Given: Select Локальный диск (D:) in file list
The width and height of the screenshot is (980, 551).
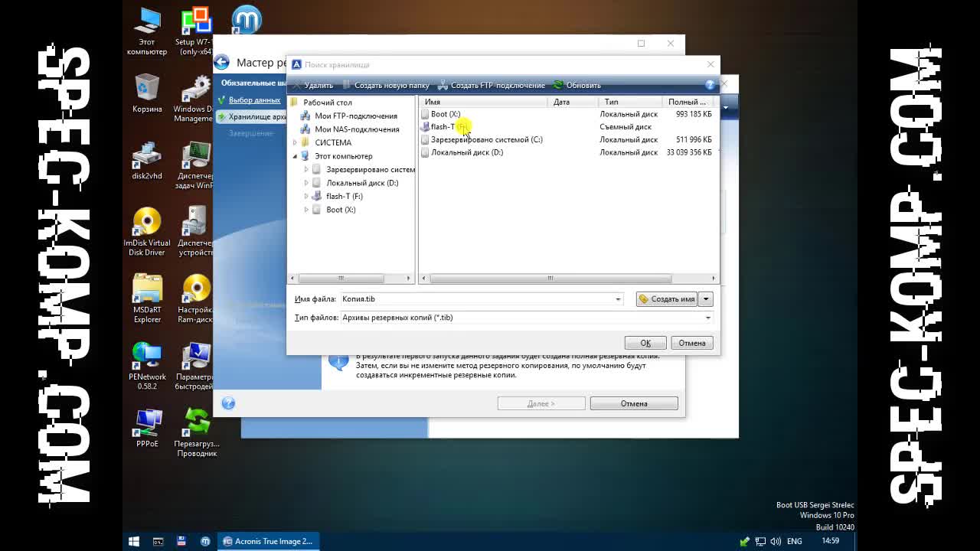Looking at the screenshot, I should (x=467, y=152).
